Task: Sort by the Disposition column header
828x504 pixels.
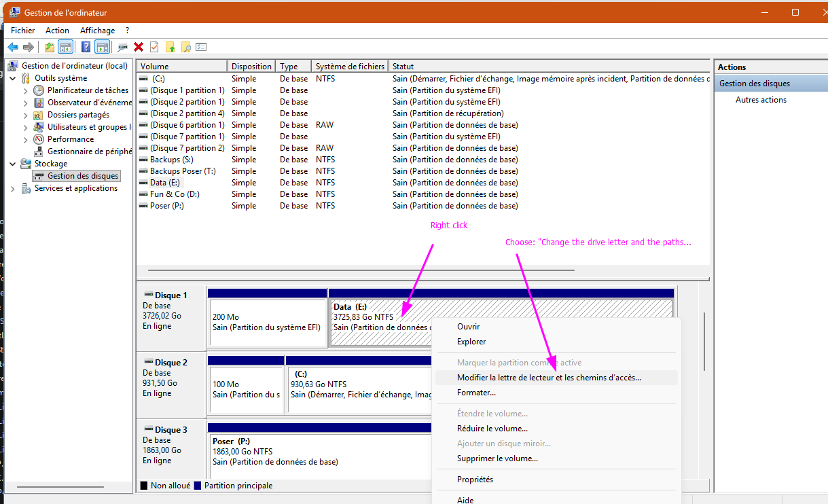Action: click(x=251, y=67)
